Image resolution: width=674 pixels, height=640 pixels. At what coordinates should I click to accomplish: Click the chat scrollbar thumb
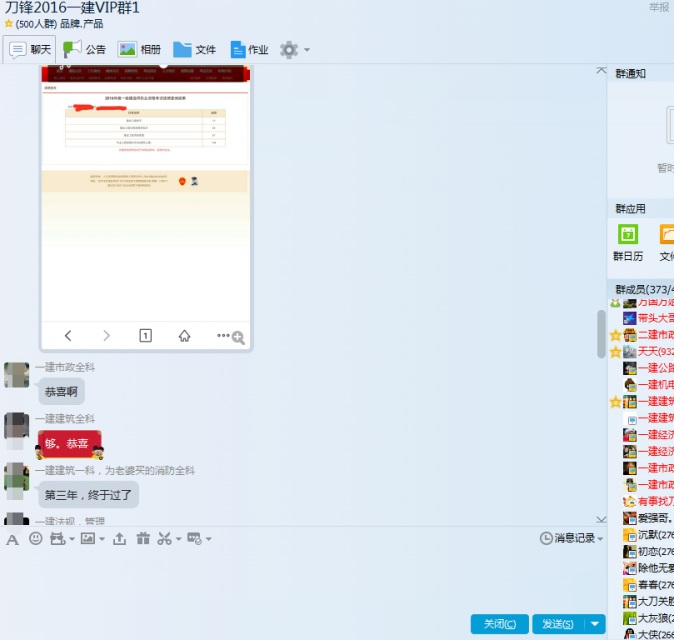601,334
